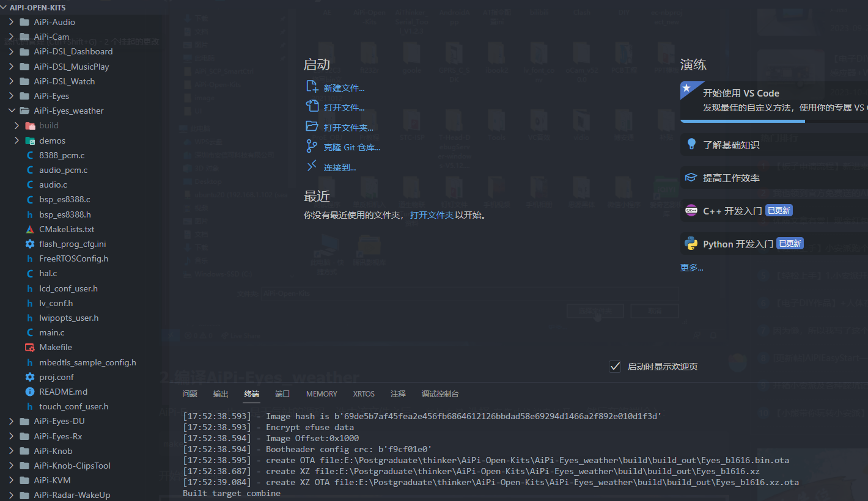
Task: Click the graduation cap icon beside 提高工作效率
Action: (691, 177)
